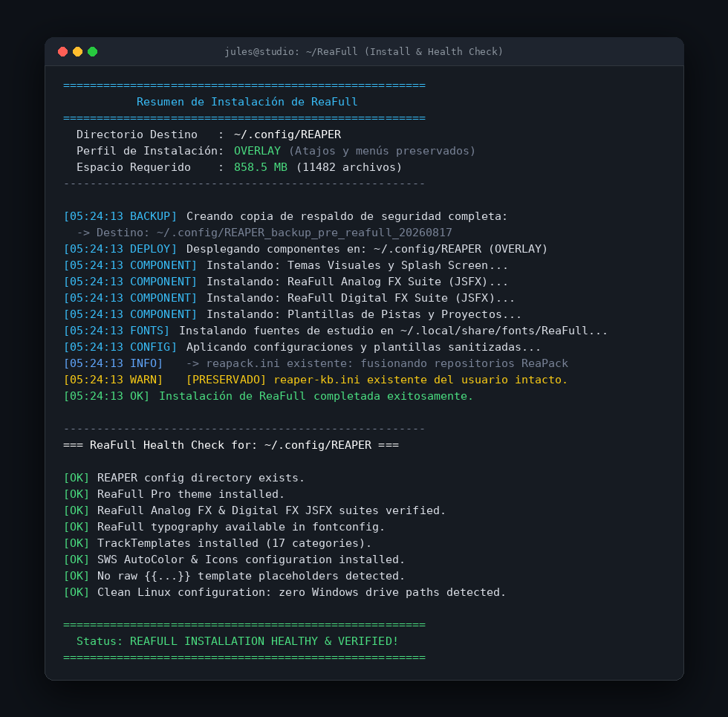This screenshot has height=717, width=728.
Task: Click the green maximize window button
Action: 92,51
